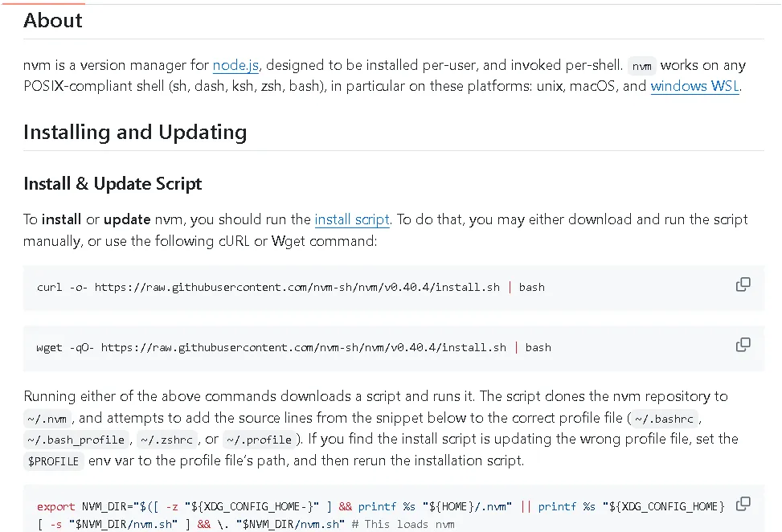This screenshot has height=532, width=782.
Task: Click inside the wget command code block
Action: 293,347
